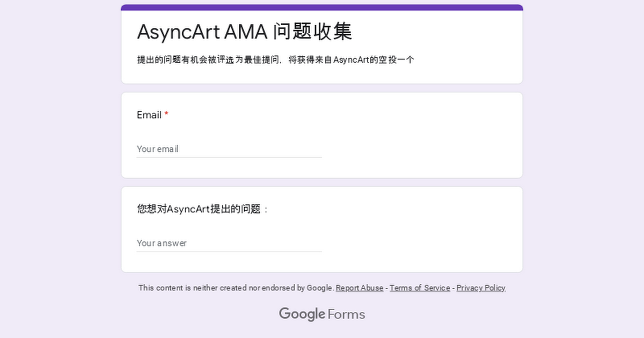Click the 'This content is neither created nor endorsed' disclaimer
Viewport: 644px width, 338px height.
point(236,288)
